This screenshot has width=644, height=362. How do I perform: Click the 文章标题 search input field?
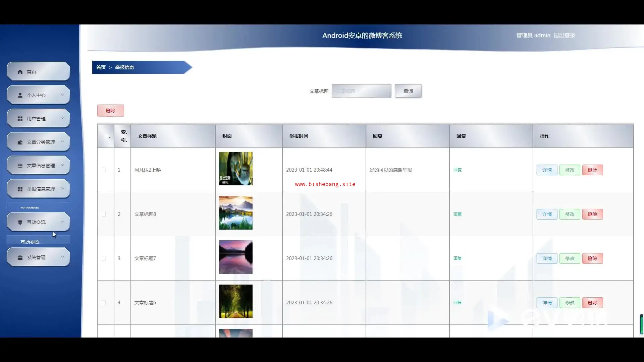pos(361,91)
